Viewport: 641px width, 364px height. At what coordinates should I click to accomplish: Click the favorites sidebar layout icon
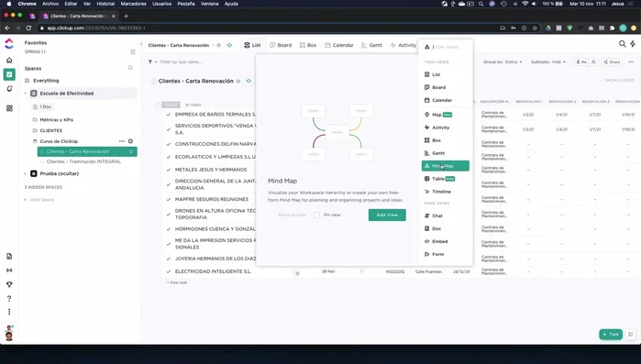point(132,52)
